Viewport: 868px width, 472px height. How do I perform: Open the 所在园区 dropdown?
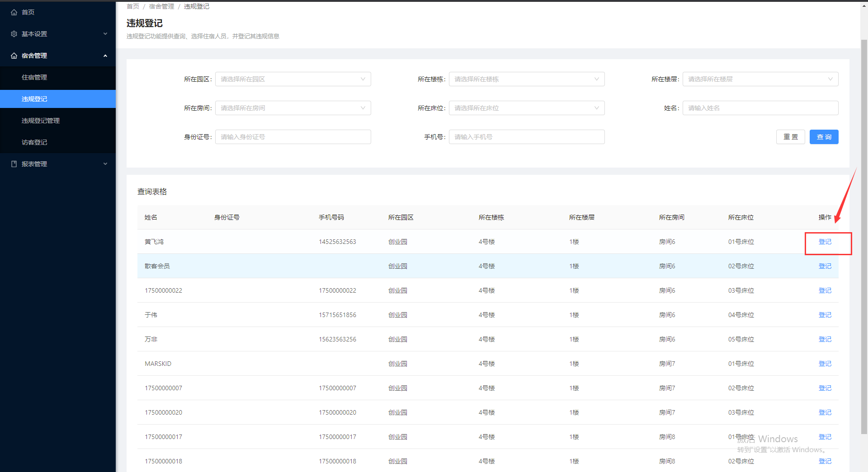click(x=293, y=79)
